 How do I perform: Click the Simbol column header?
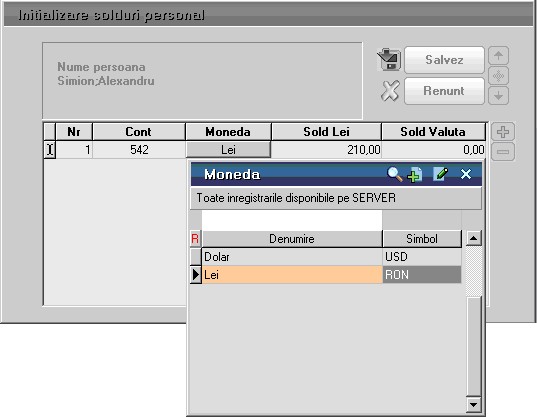pos(422,239)
